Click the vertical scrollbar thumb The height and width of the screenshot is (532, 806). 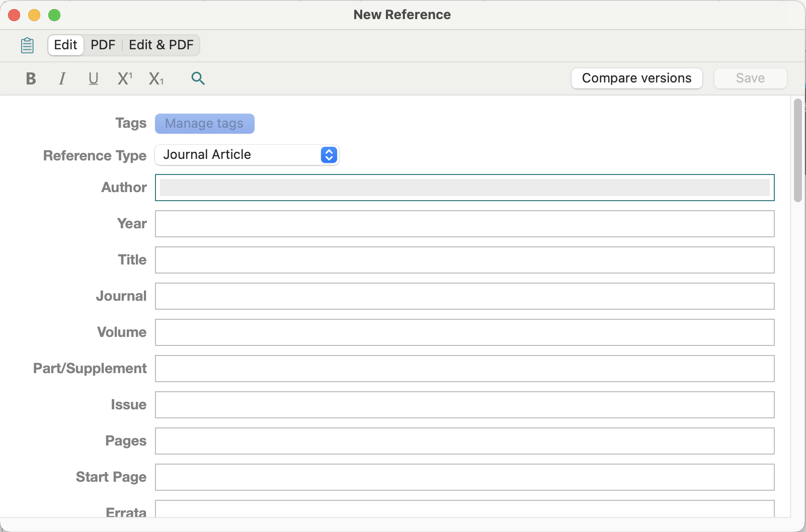pyautogui.click(x=797, y=151)
